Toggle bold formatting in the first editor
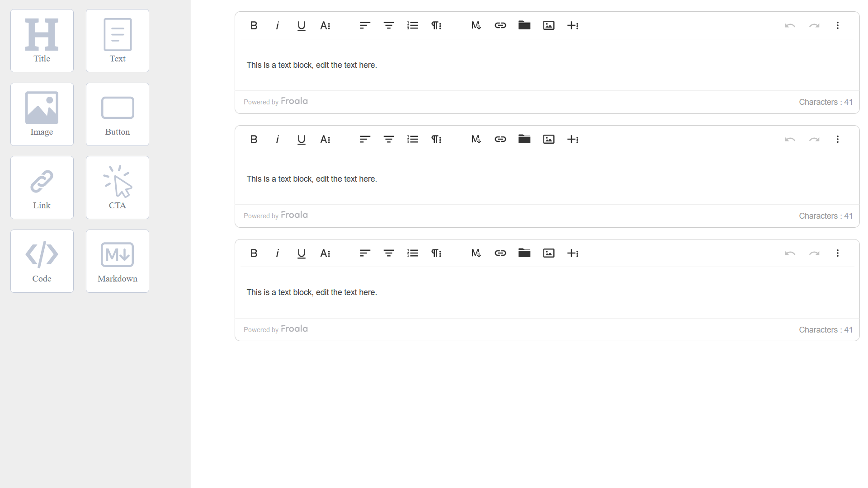Image resolution: width=868 pixels, height=488 pixels. click(254, 25)
